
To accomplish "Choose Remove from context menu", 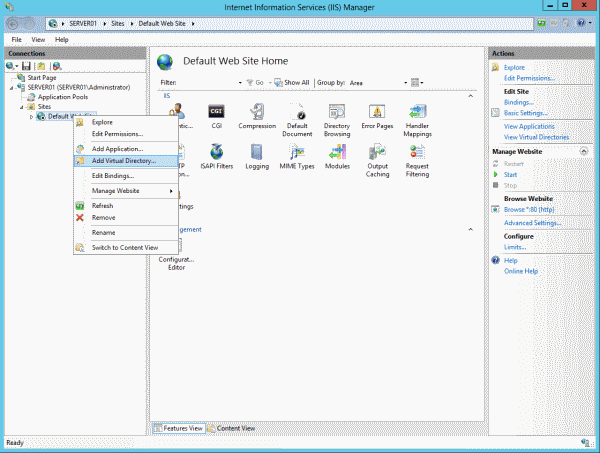I will click(x=126, y=218).
